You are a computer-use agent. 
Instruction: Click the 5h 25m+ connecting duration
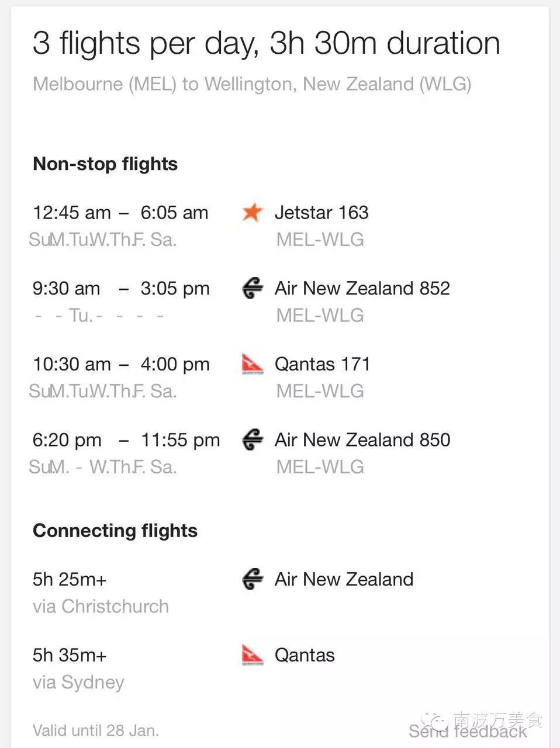pos(70,580)
